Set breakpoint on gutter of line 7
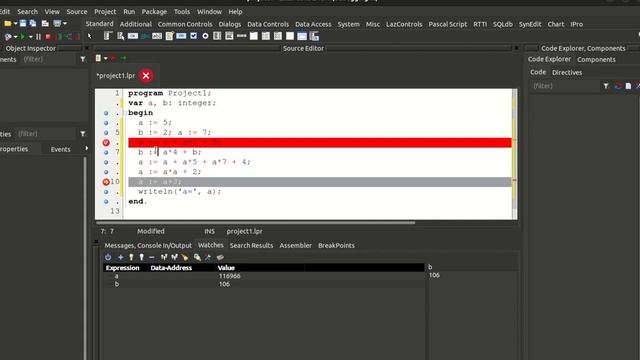The image size is (640, 360). tap(106, 152)
